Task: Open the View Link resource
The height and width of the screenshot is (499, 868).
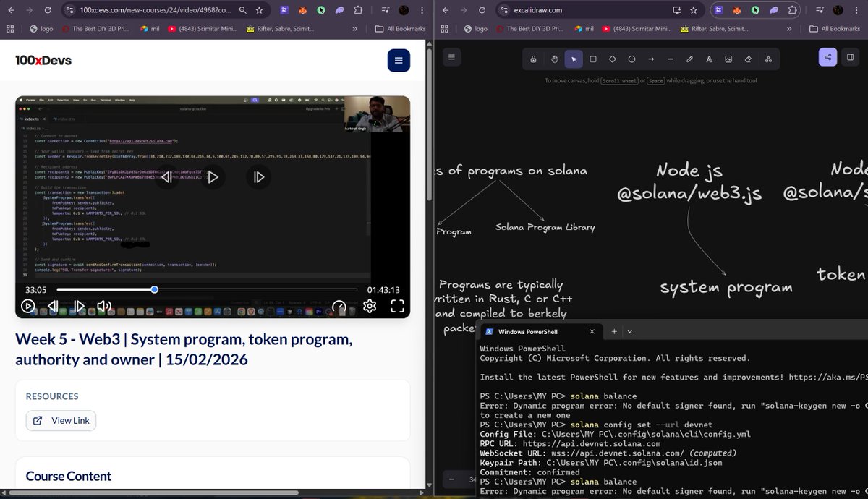Action: tap(61, 421)
